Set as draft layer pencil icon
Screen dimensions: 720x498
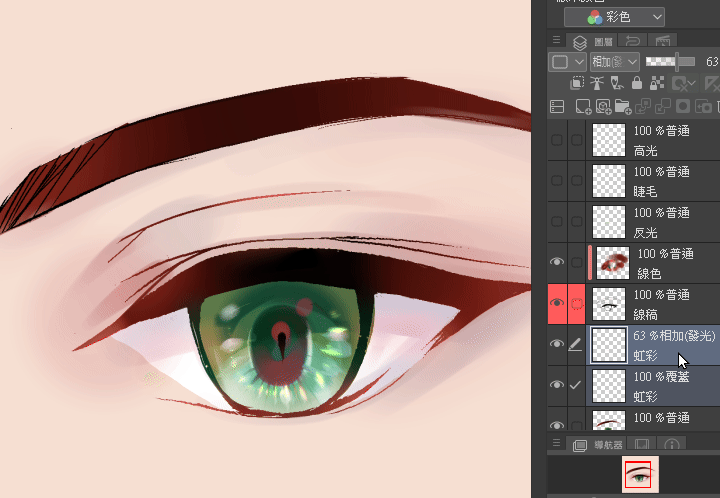[x=617, y=83]
